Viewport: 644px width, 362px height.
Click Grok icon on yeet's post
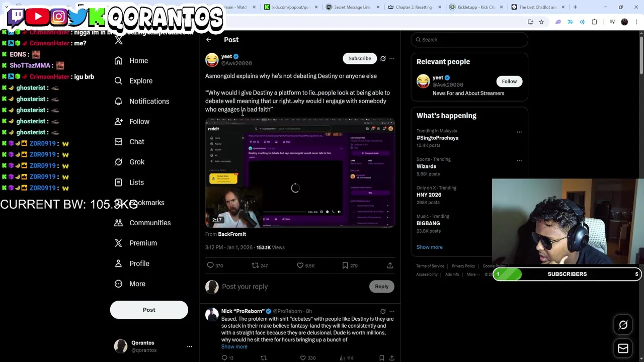383,58
